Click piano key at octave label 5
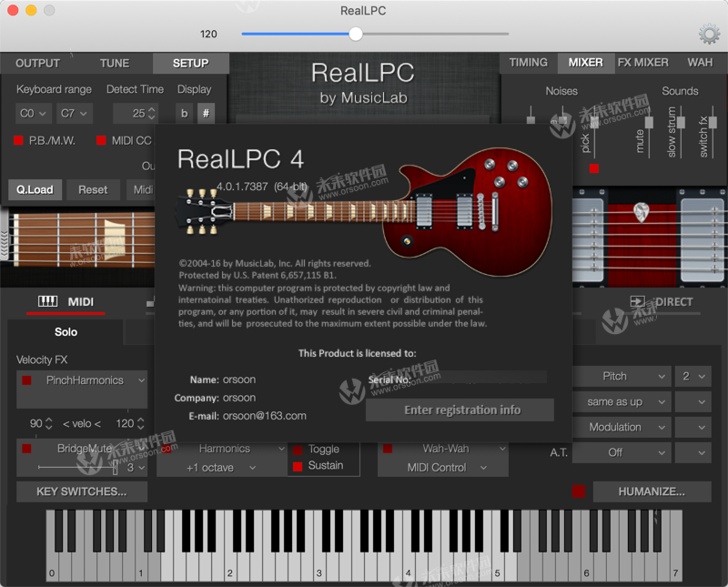 [498, 568]
